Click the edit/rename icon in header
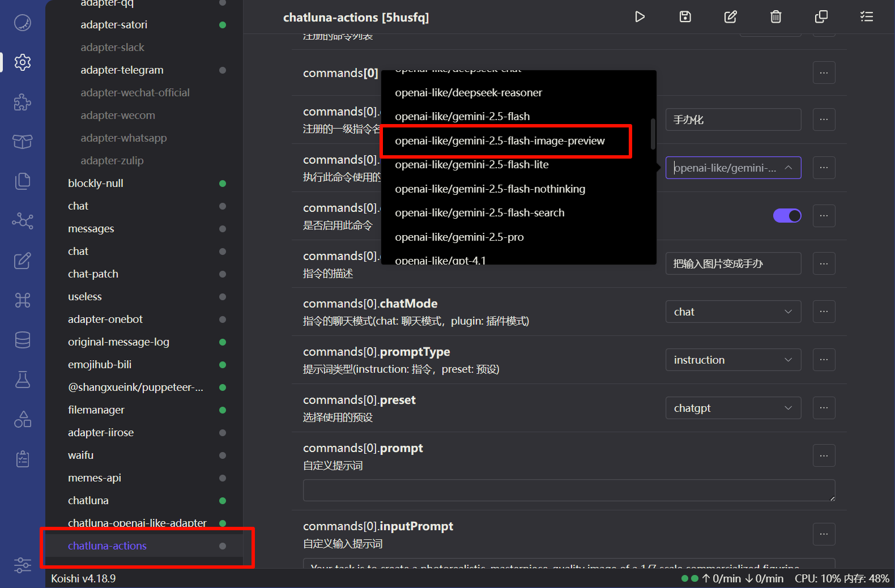Image resolution: width=895 pixels, height=588 pixels. [x=730, y=17]
